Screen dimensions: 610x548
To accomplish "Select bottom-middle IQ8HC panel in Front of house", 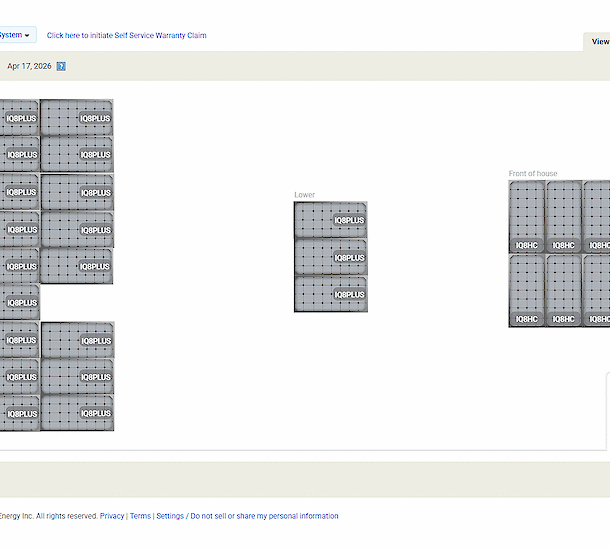I will (x=564, y=291).
